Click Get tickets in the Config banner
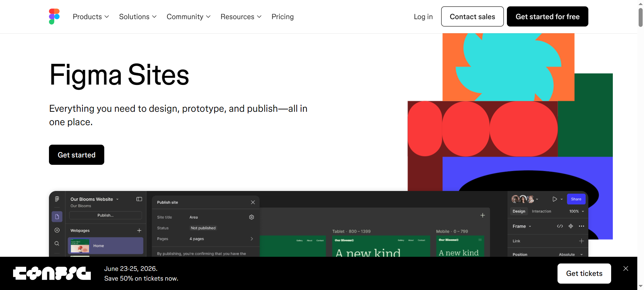 coord(584,274)
